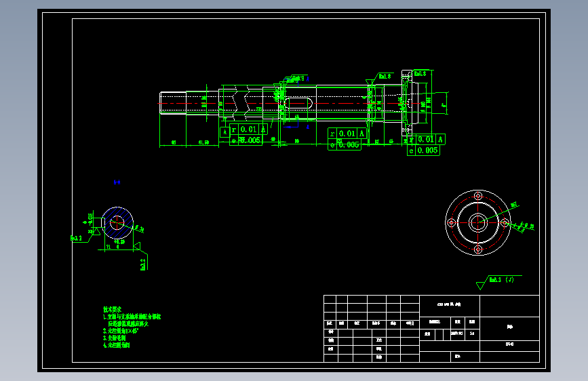Select the boxed datum 'A' symbol under shaft

pyautogui.click(x=224, y=132)
